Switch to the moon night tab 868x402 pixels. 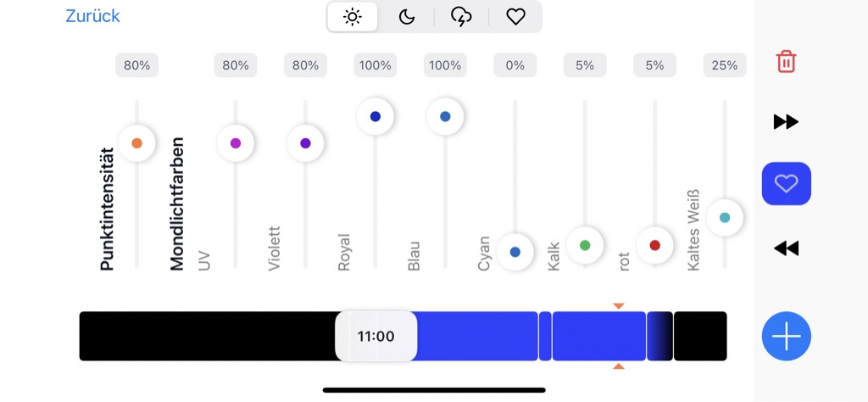407,16
